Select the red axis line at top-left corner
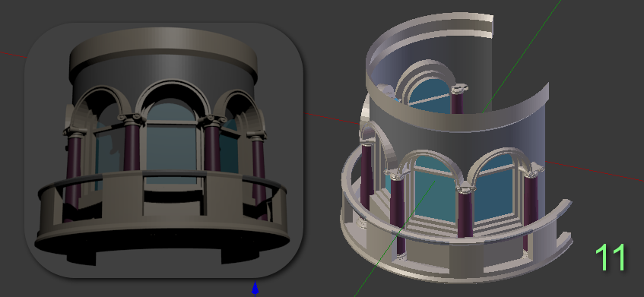644x297 pixels. coord(13,55)
